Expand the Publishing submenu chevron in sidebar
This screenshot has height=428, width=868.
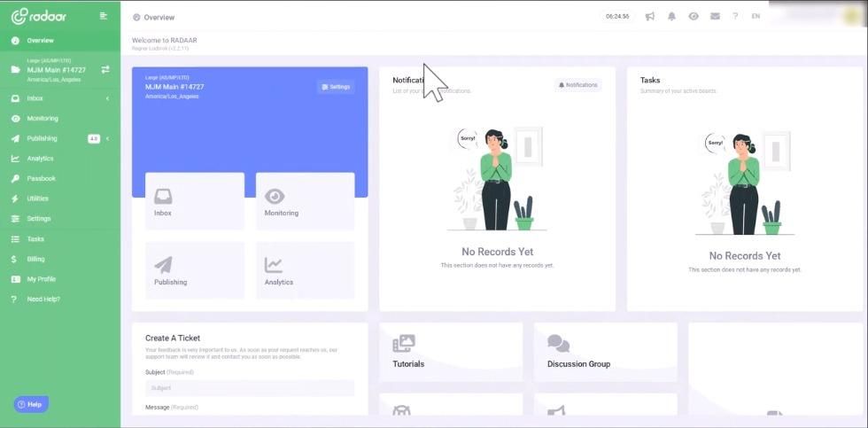[107, 139]
